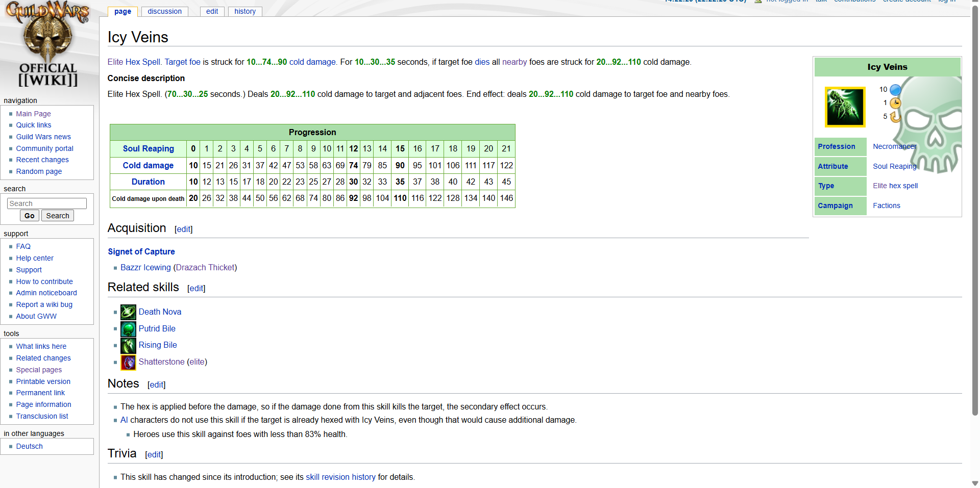Open the Printable version
This screenshot has height=488, width=980.
pos(43,381)
